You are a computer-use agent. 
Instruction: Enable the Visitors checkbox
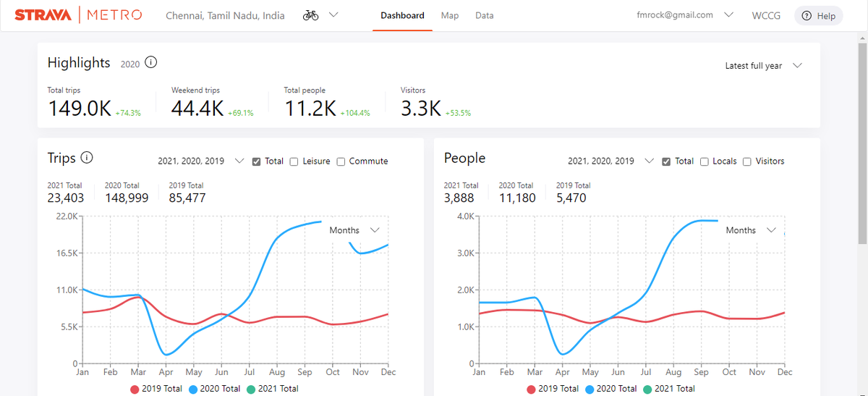(747, 161)
